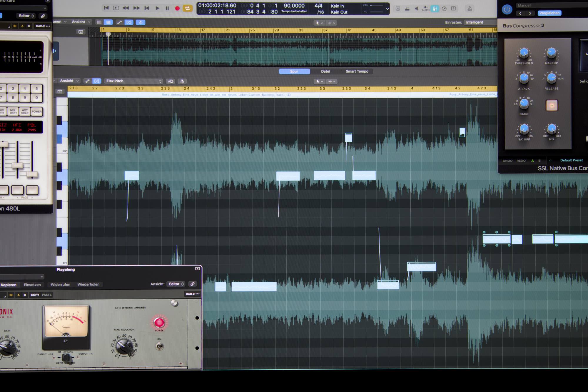
Task: Click the add track icon above the track header
Action: pos(81,32)
